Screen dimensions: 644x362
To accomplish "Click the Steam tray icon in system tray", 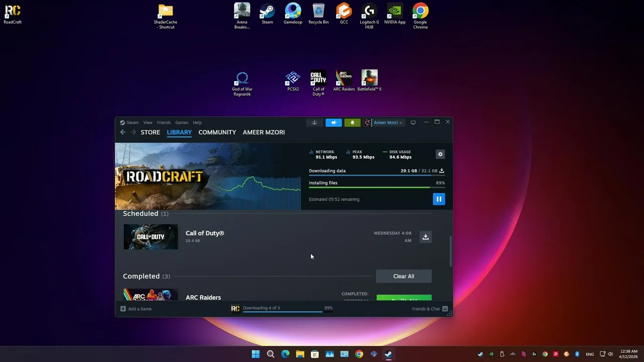I will click(x=480, y=354).
